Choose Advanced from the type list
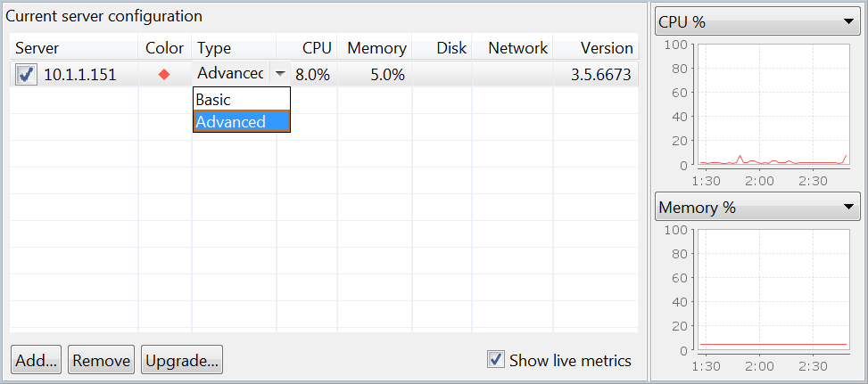Viewport: 868px width, 384px height. (x=242, y=121)
